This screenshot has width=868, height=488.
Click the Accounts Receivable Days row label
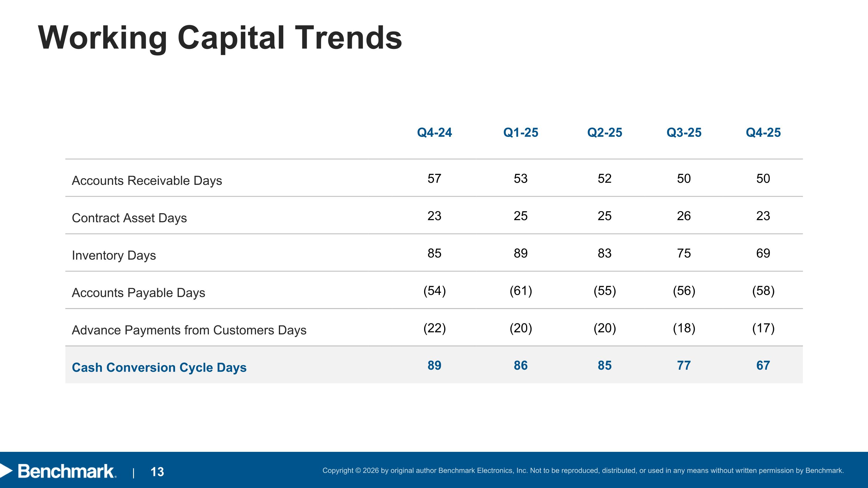[x=147, y=181]
